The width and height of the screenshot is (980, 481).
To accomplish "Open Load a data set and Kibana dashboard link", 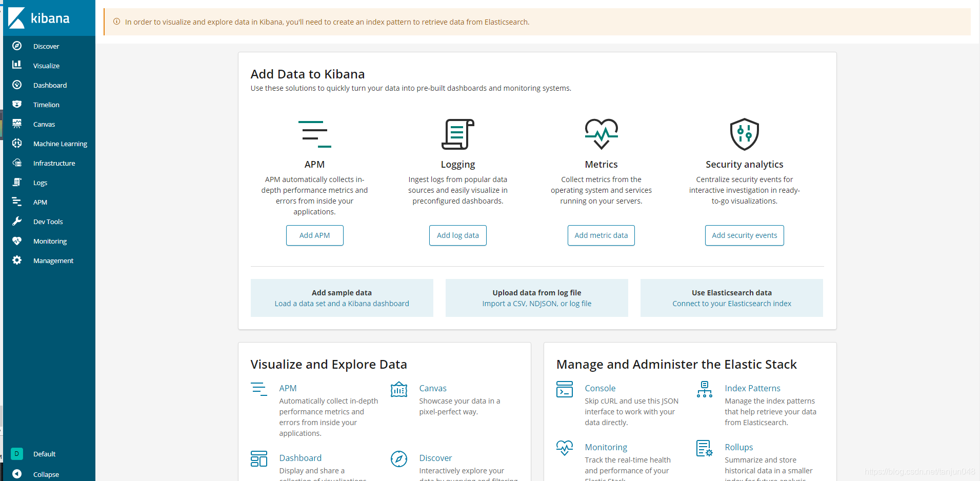I will point(342,304).
